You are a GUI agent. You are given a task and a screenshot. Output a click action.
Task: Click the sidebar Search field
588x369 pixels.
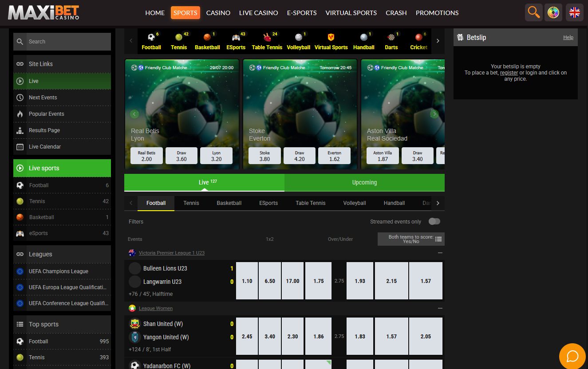pyautogui.click(x=62, y=42)
